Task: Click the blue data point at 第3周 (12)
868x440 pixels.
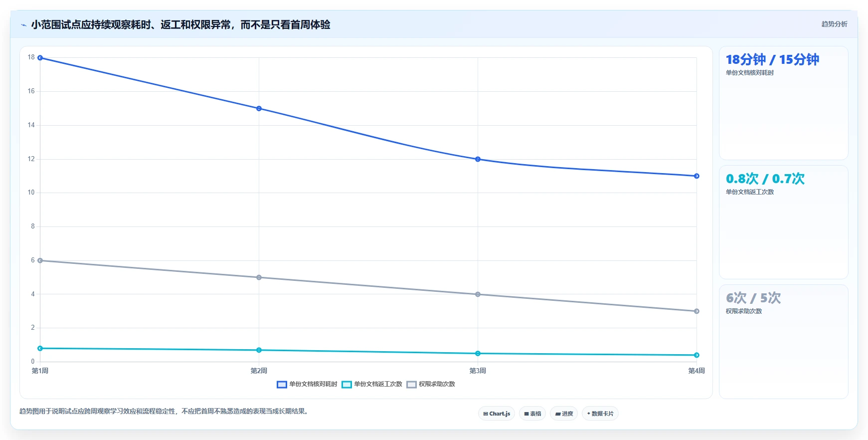Action: coord(478,159)
